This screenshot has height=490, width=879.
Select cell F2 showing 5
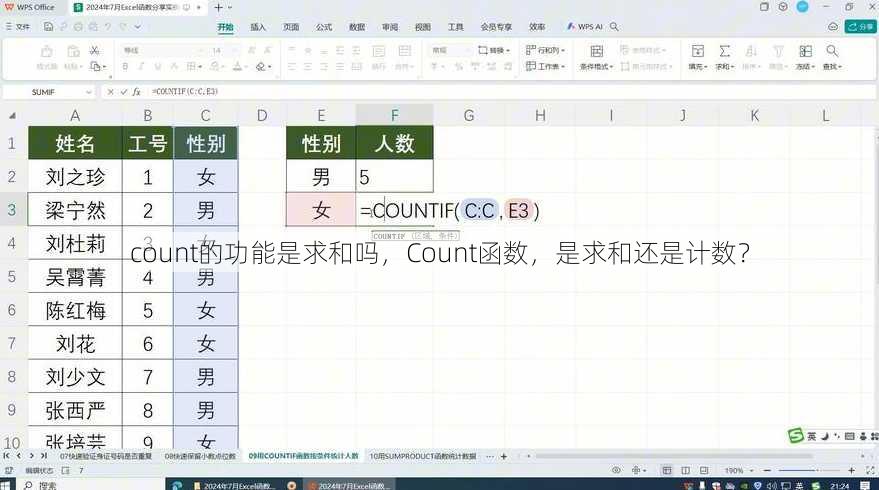click(x=394, y=177)
